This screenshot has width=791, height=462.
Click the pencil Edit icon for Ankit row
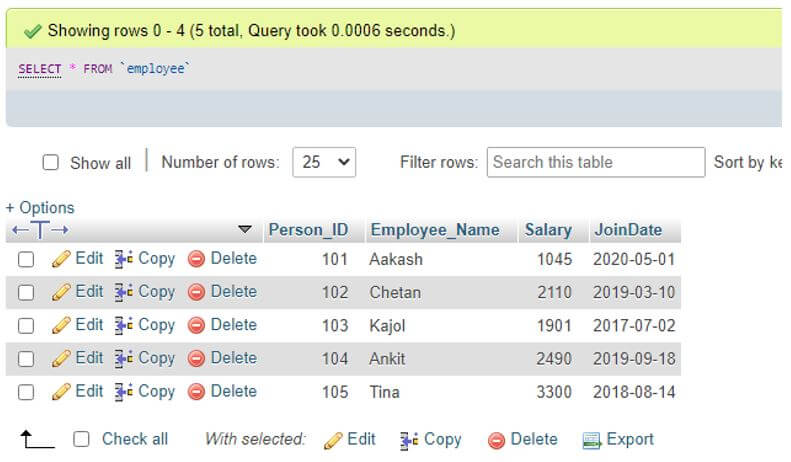[x=61, y=358]
